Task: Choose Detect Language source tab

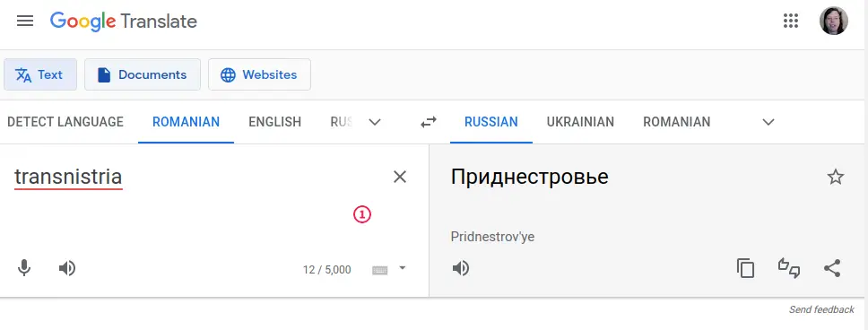Action: click(65, 122)
